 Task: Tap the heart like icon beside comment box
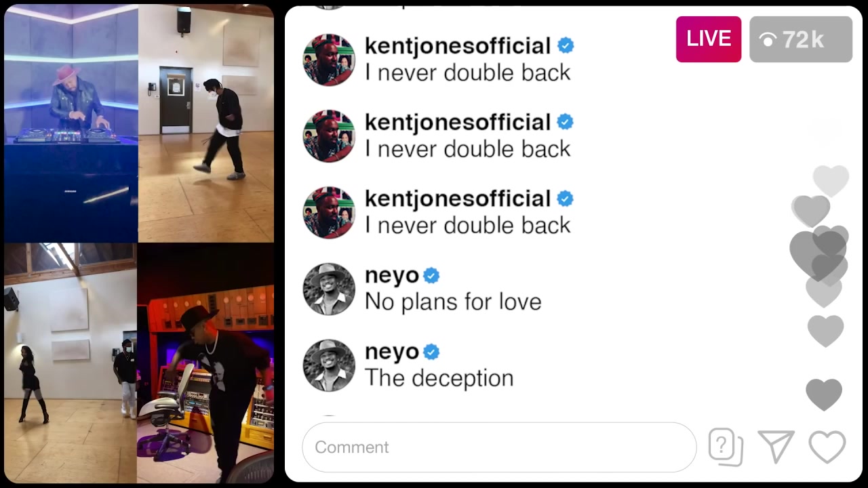coord(827,447)
